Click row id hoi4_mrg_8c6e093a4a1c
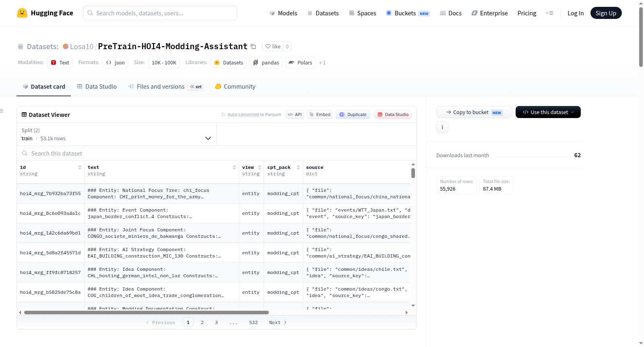 [50, 214]
